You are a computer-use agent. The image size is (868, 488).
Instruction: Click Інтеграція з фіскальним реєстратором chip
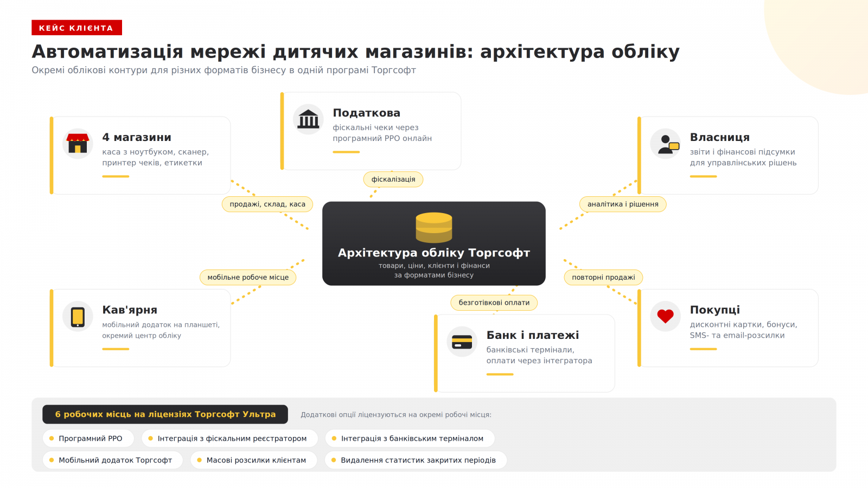[229, 439]
